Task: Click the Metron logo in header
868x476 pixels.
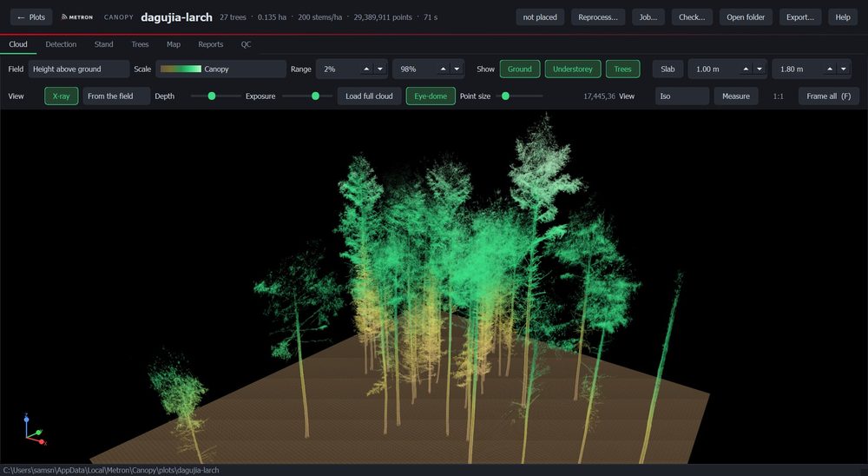Action: (77, 17)
